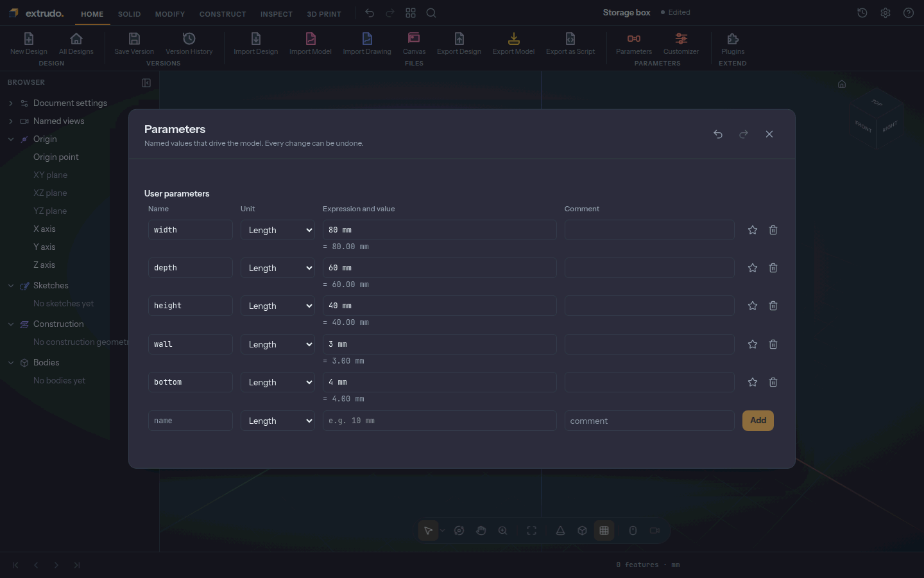Delete the width parameter
The image size is (924, 578).
tap(773, 230)
